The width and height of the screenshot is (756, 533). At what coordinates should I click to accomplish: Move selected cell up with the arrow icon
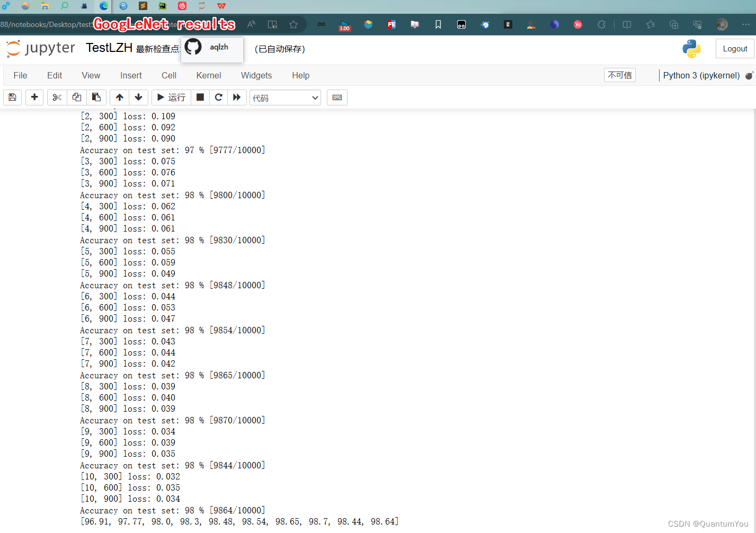(120, 97)
